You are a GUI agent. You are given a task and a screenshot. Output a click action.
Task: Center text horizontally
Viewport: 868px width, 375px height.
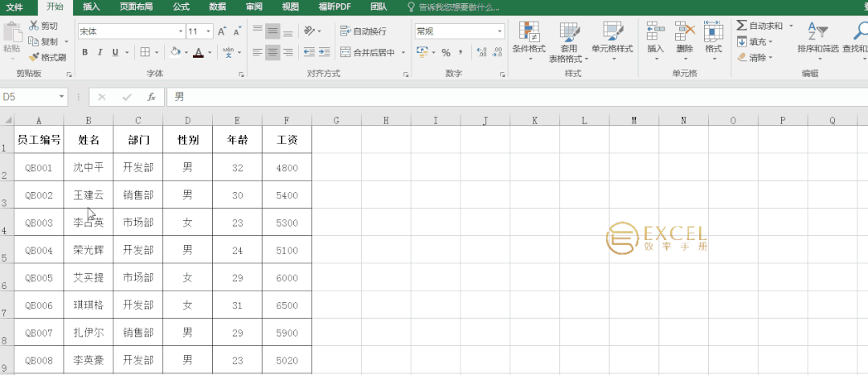click(272, 52)
